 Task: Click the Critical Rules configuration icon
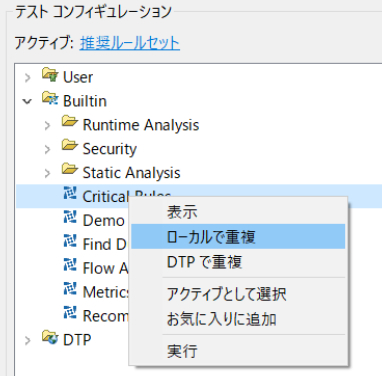tap(70, 194)
